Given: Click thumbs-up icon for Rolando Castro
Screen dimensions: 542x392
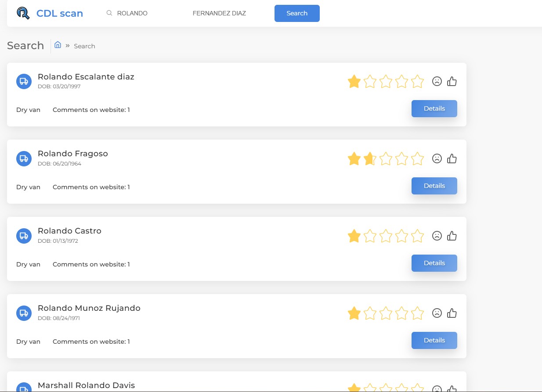Looking at the screenshot, I should pos(452,236).
